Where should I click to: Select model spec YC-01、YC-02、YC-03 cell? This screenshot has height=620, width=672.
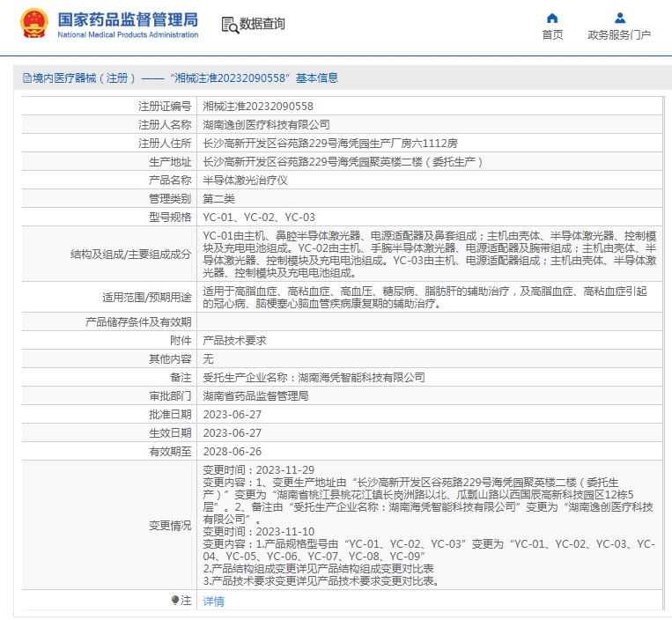259,218
